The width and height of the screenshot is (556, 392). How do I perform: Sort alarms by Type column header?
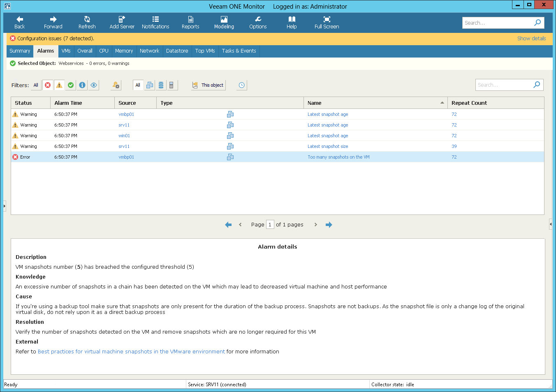coord(230,103)
